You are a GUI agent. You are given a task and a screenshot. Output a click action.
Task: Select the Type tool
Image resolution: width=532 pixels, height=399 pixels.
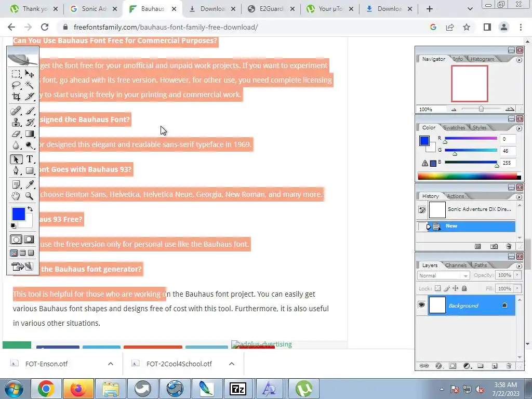pyautogui.click(x=30, y=159)
